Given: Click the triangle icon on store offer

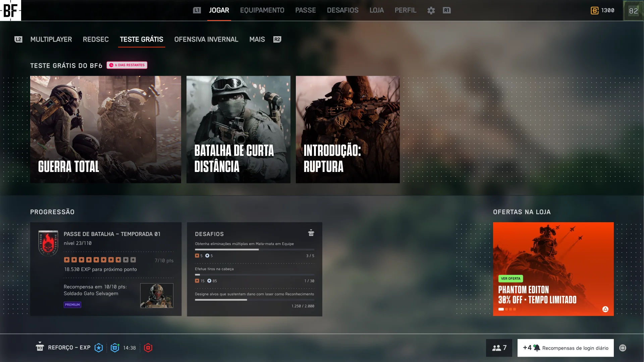Looking at the screenshot, I should [x=605, y=309].
